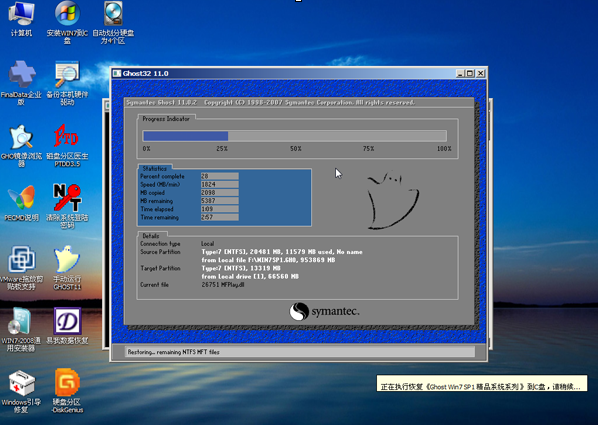This screenshot has width=598, height=425.
Task: Click the Progress Indicator group label
Action: pyautogui.click(x=166, y=119)
